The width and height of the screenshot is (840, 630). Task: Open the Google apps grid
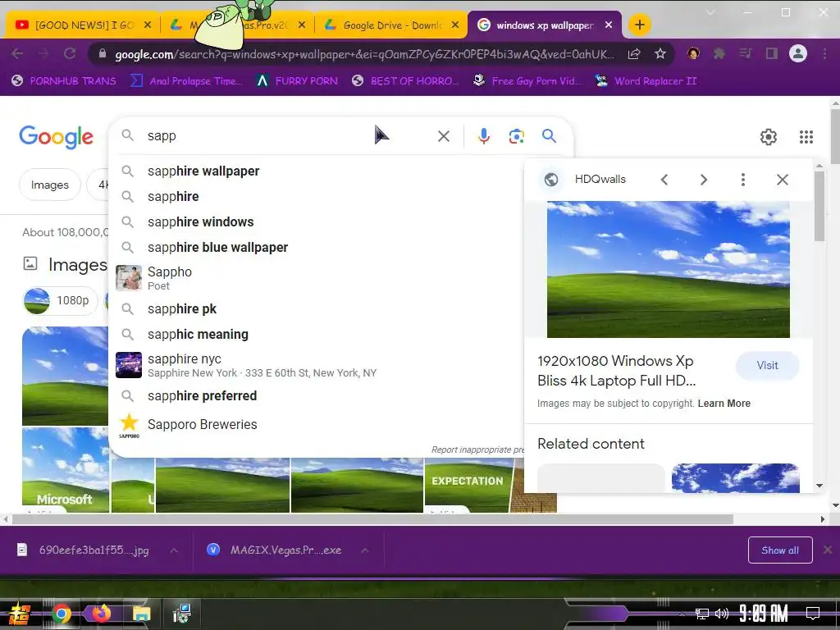coord(806,137)
